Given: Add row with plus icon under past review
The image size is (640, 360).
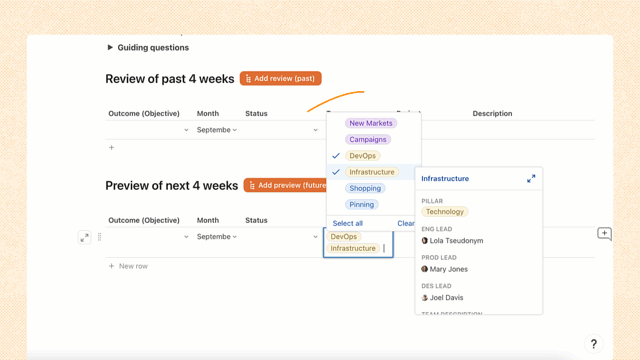Looking at the screenshot, I should (x=111, y=147).
